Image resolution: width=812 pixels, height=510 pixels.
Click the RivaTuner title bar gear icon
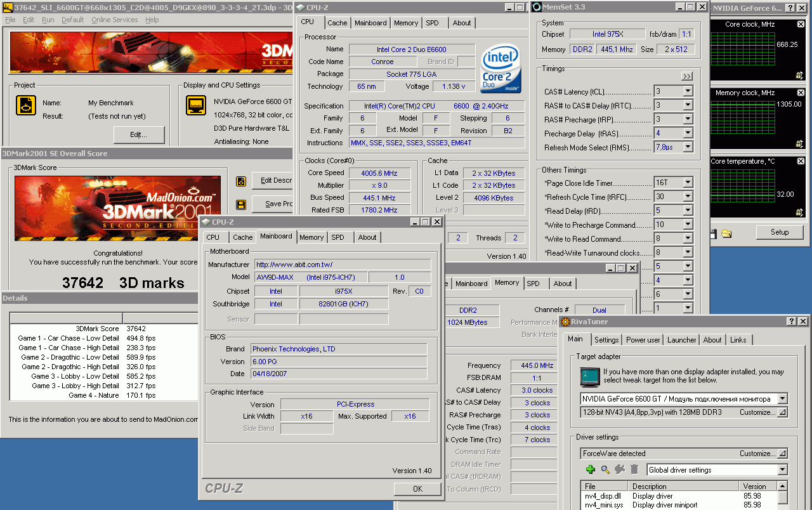click(x=564, y=322)
